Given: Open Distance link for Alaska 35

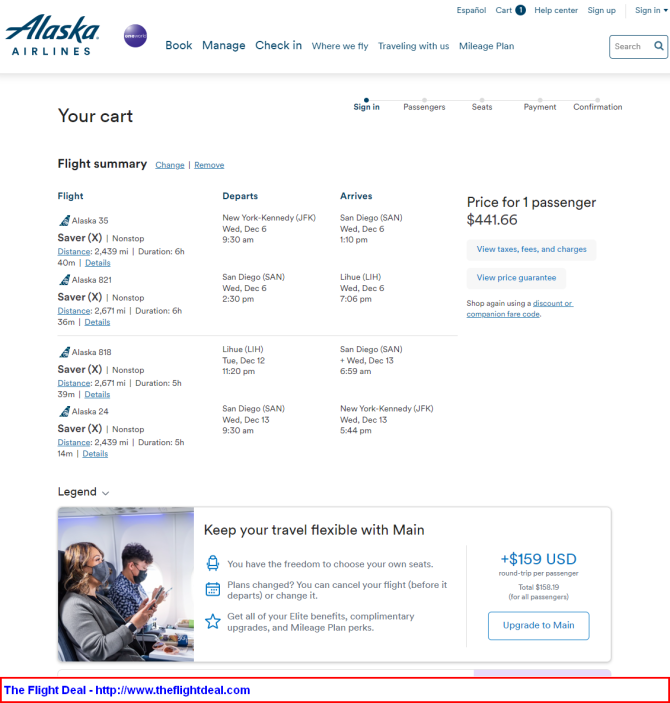Looking at the screenshot, I should [x=74, y=252].
